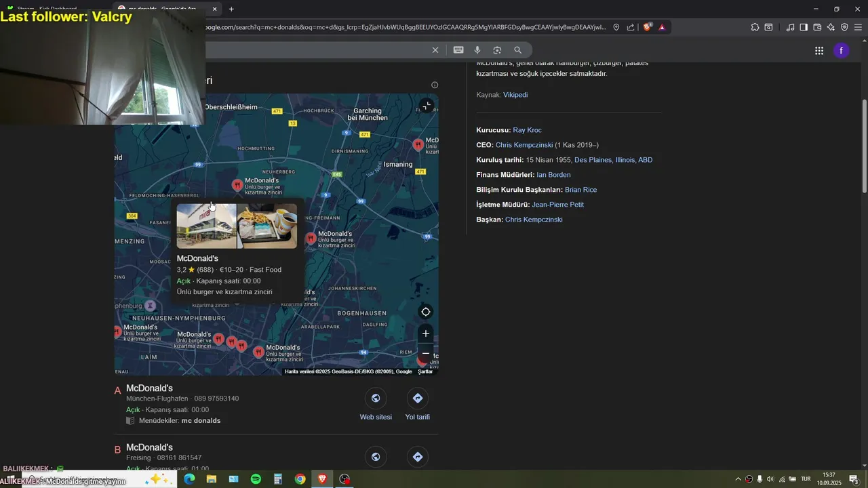Screen dimensions: 868x488
Task: Open the Google account avatar 'f'
Action: (842, 51)
